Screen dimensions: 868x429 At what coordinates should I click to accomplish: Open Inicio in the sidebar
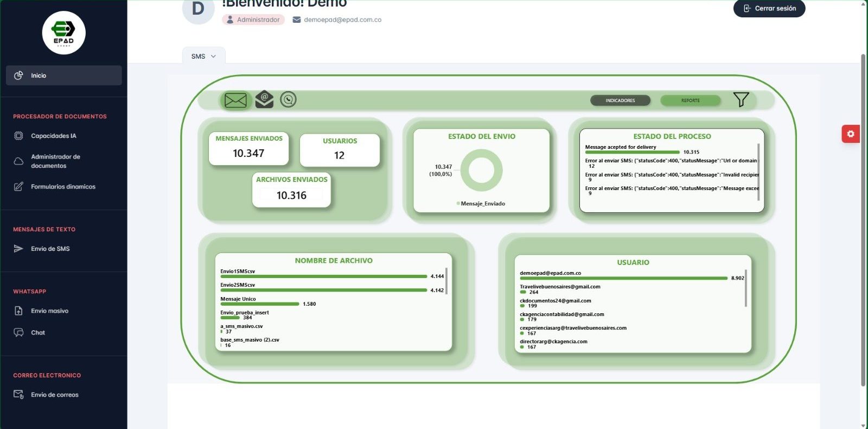(63, 75)
